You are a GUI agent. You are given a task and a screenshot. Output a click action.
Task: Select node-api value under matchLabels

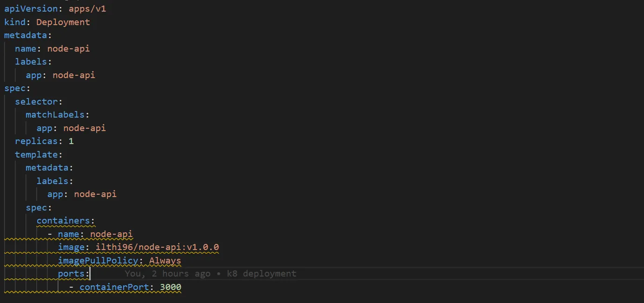click(x=85, y=128)
